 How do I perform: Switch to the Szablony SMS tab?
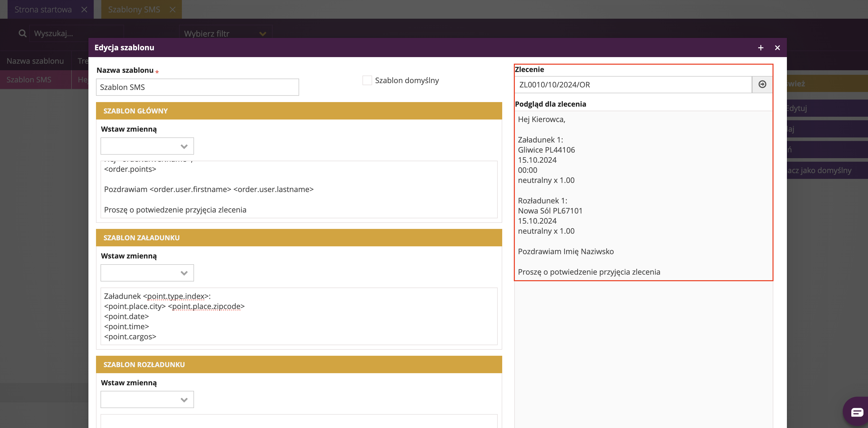pos(134,9)
